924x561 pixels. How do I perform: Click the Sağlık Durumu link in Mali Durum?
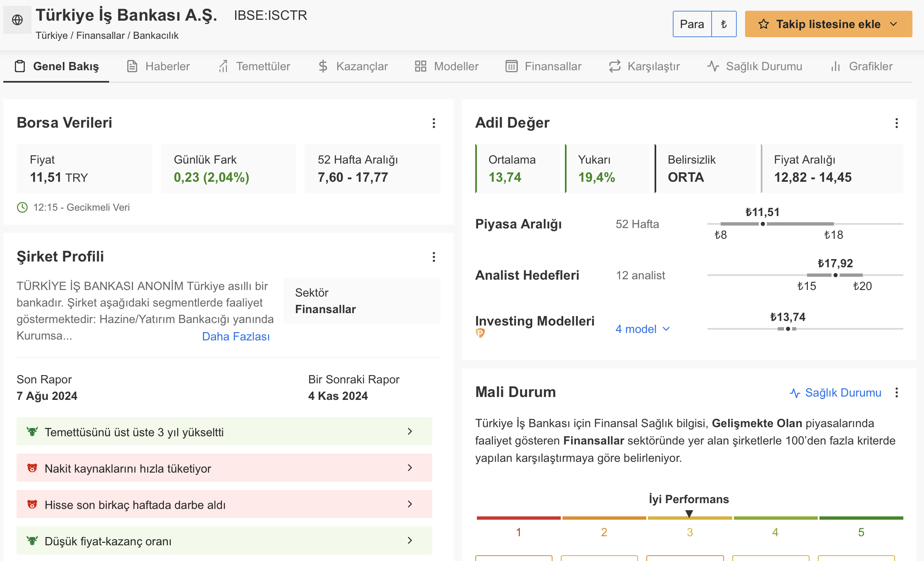click(x=835, y=392)
